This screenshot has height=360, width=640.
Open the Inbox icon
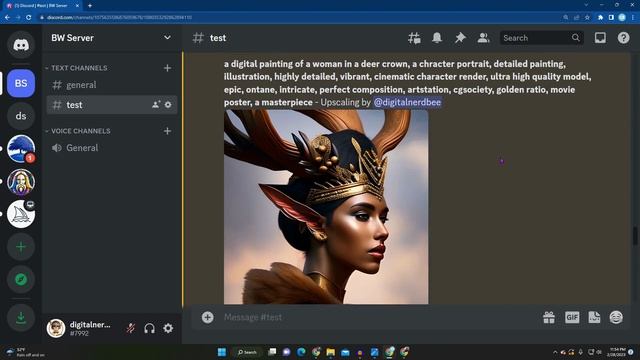[x=600, y=38]
